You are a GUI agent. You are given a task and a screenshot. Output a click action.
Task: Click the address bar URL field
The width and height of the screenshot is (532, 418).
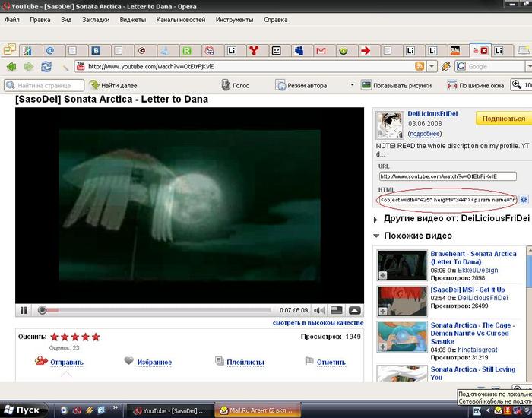tap(249, 67)
